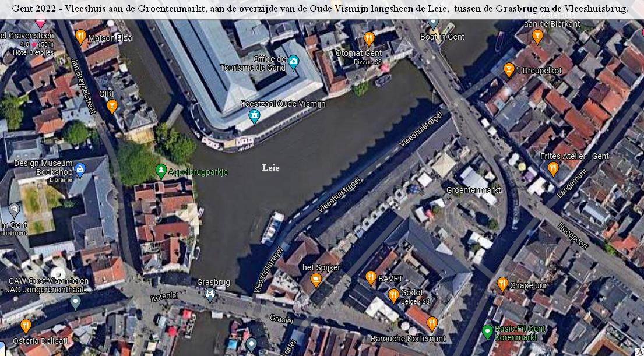
Task: Click the Leie river label
Action: pyautogui.click(x=270, y=168)
